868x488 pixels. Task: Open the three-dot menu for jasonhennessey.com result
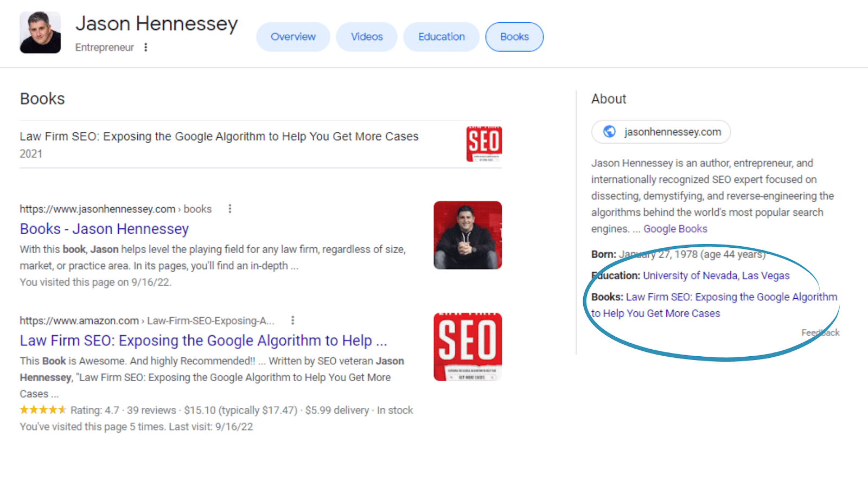(x=230, y=209)
